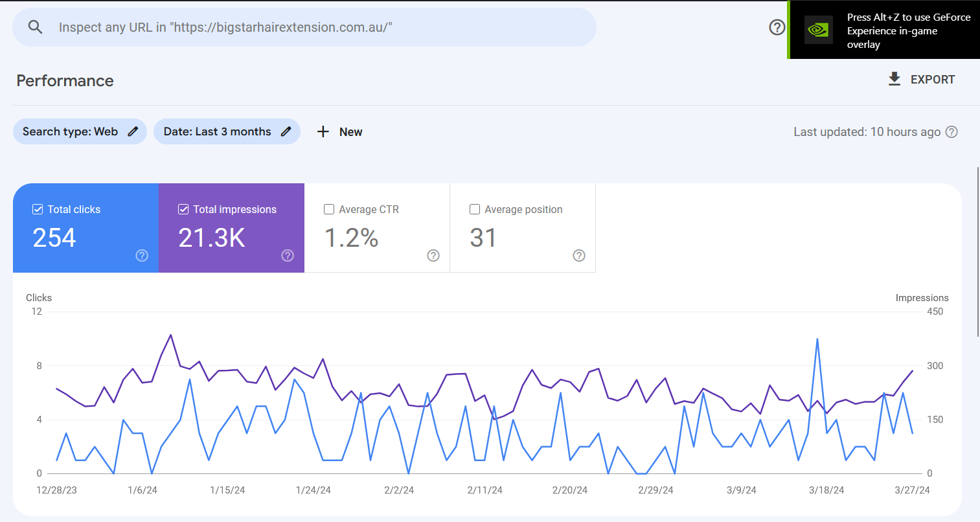This screenshot has height=522, width=980.
Task: Click the download arrow icon next to Export
Action: click(895, 80)
